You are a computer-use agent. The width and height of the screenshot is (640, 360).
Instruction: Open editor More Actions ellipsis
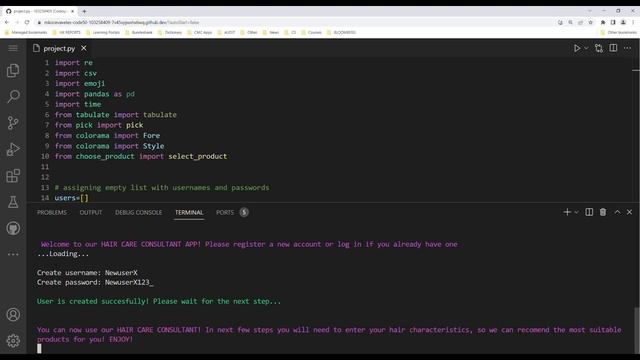627,48
